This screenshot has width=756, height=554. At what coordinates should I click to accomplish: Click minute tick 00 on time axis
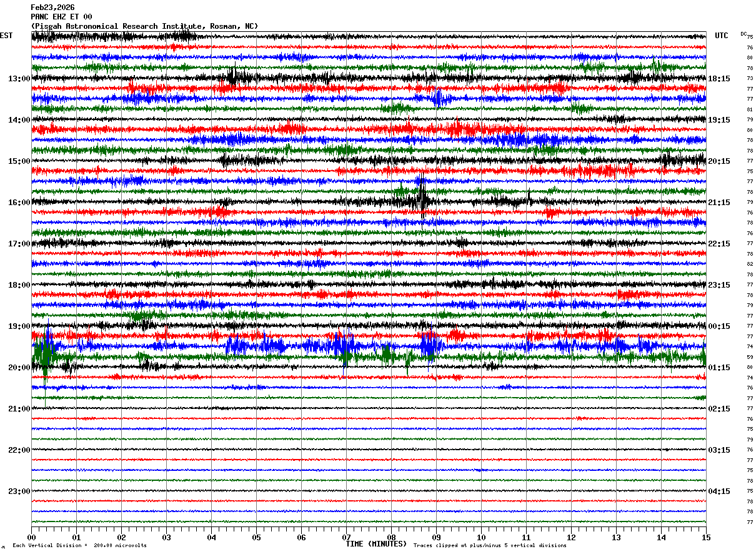point(31,537)
